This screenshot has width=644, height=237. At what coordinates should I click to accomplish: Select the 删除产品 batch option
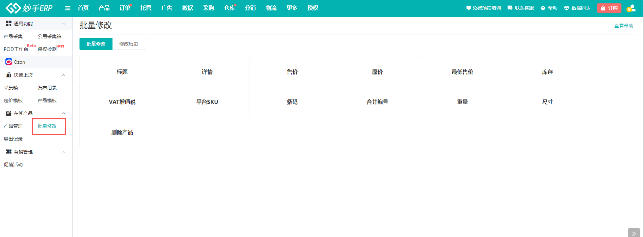coord(122,132)
